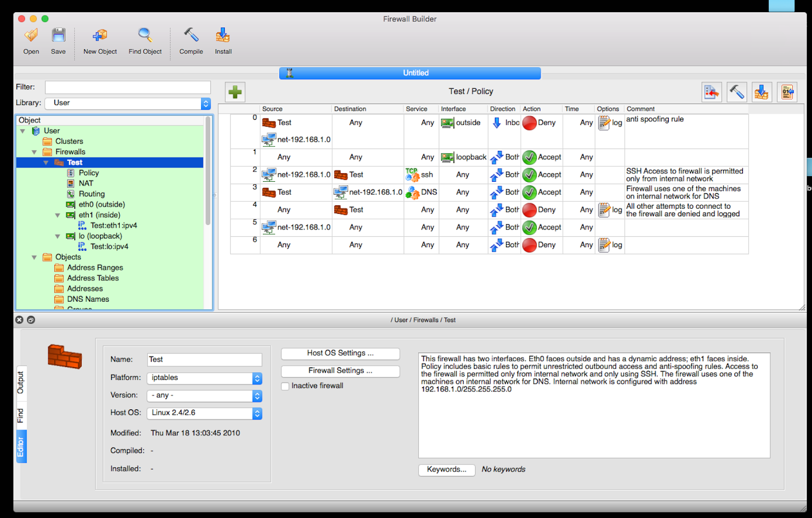Click in the Filter input field
This screenshot has width=812, height=518.
128,87
